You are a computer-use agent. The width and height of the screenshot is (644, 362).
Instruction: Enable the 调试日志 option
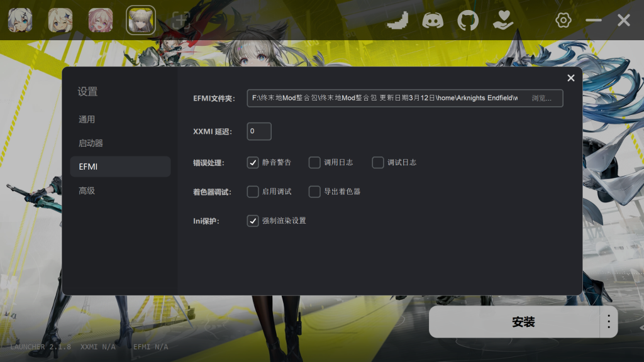(x=378, y=162)
